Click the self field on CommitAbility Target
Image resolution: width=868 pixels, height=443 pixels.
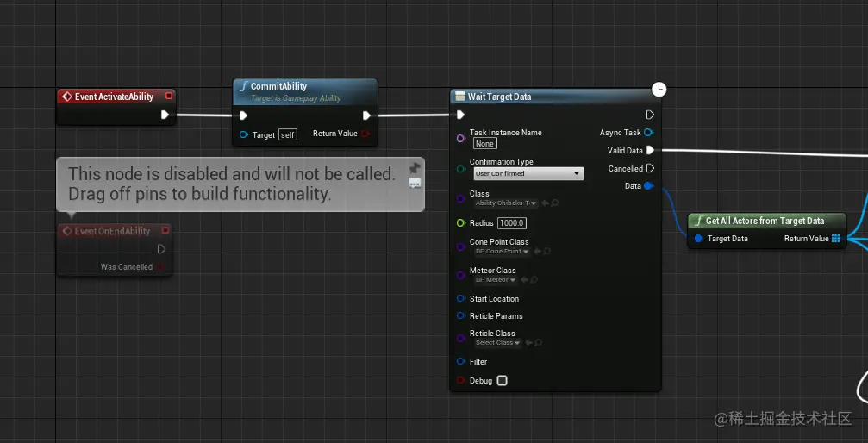click(288, 134)
